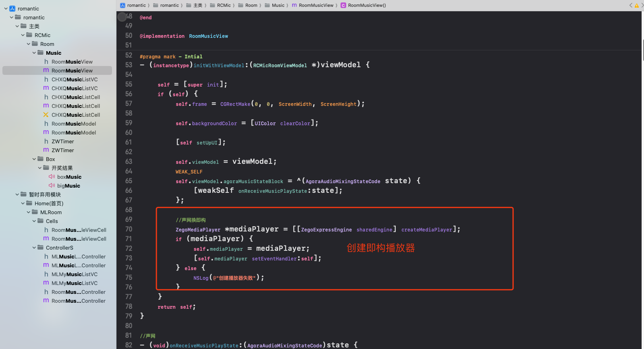This screenshot has height=349, width=644.
Task: Toggle a breakpoint on line 73
Action: click(129, 258)
